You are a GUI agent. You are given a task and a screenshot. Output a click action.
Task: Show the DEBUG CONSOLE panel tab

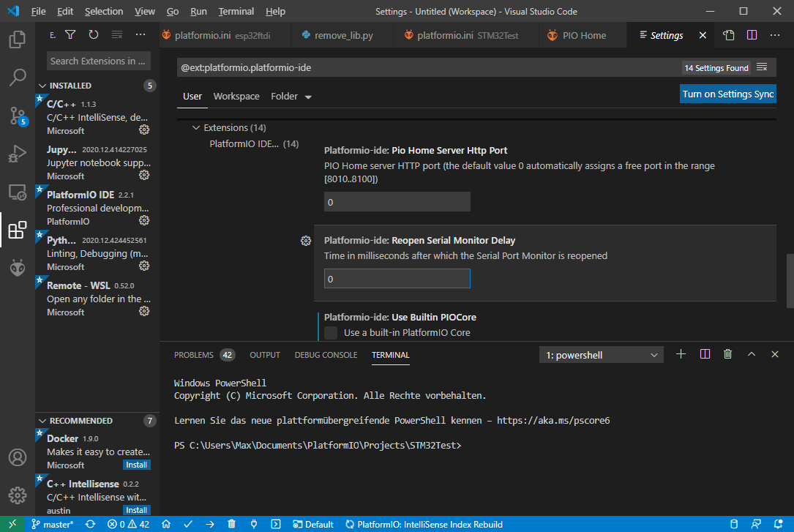point(326,355)
